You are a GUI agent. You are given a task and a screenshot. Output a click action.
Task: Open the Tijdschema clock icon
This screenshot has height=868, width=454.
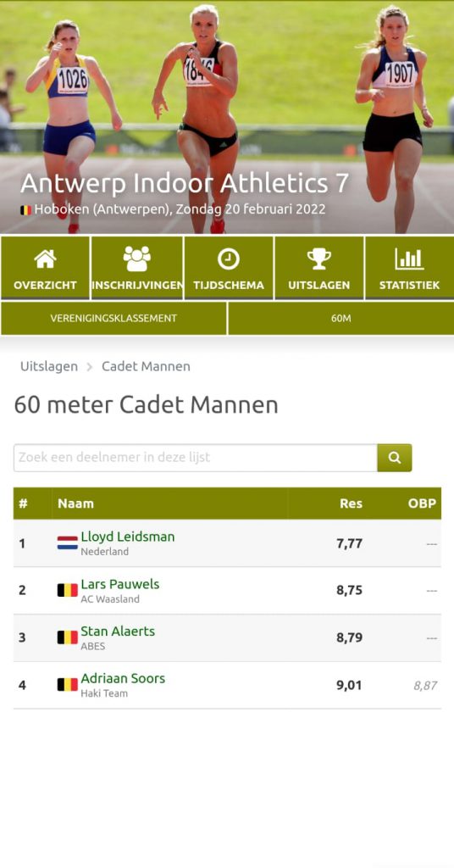[x=229, y=259]
